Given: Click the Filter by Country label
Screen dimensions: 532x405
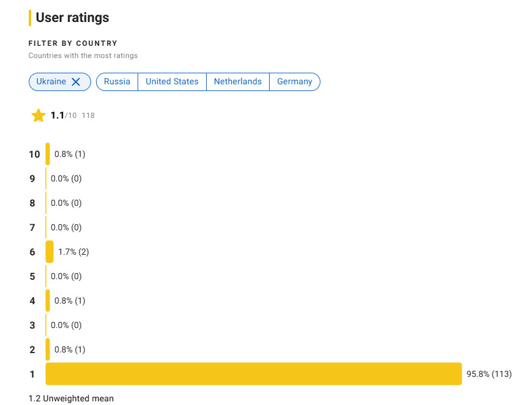Looking at the screenshot, I should pyautogui.click(x=73, y=43).
